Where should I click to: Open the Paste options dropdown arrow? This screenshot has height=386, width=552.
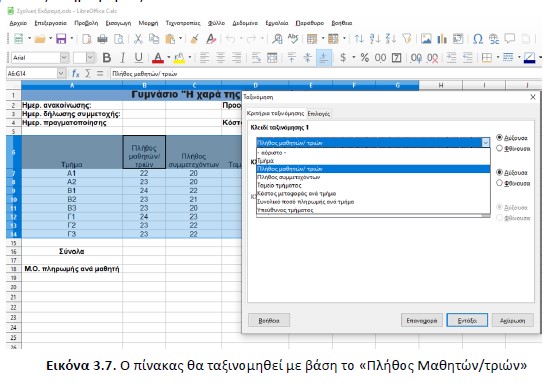pyautogui.click(x=181, y=39)
